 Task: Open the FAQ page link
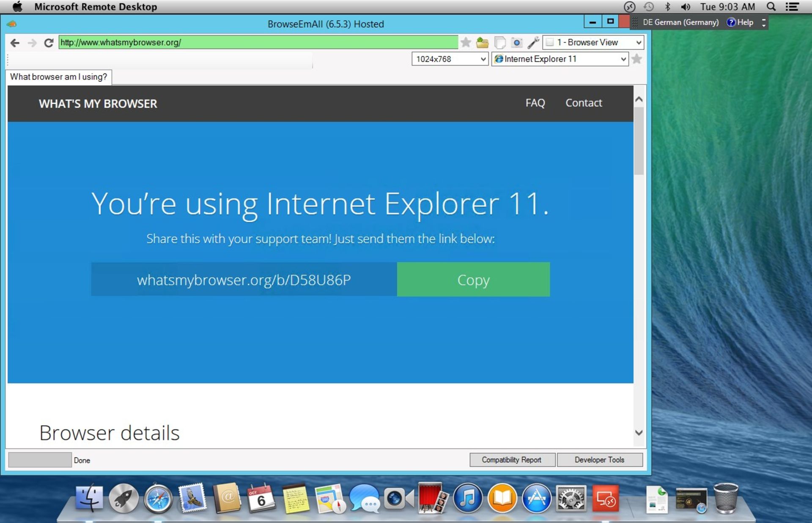click(535, 103)
